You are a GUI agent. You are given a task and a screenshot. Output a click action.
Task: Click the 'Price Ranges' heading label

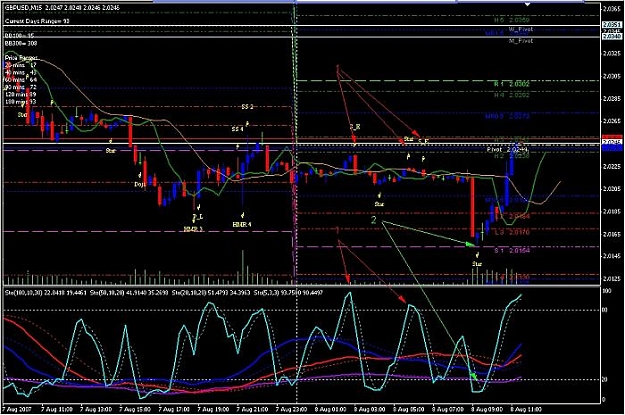(x=21, y=58)
